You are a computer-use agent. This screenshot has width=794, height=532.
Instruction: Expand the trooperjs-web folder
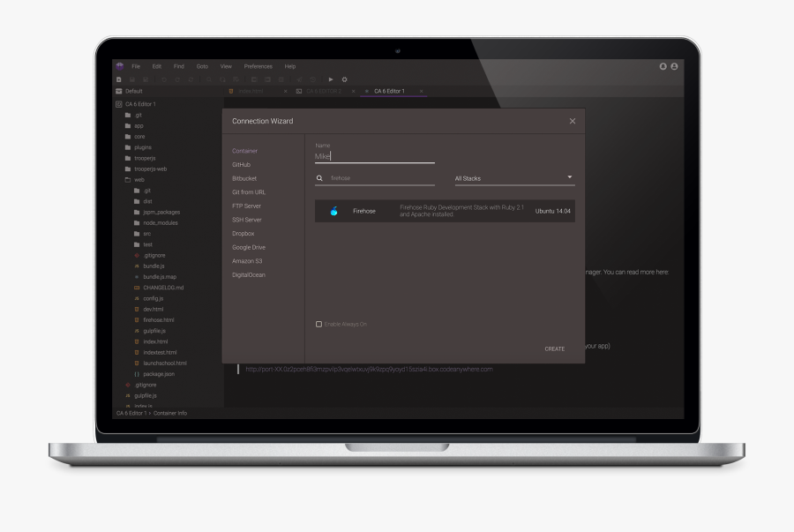pos(149,169)
